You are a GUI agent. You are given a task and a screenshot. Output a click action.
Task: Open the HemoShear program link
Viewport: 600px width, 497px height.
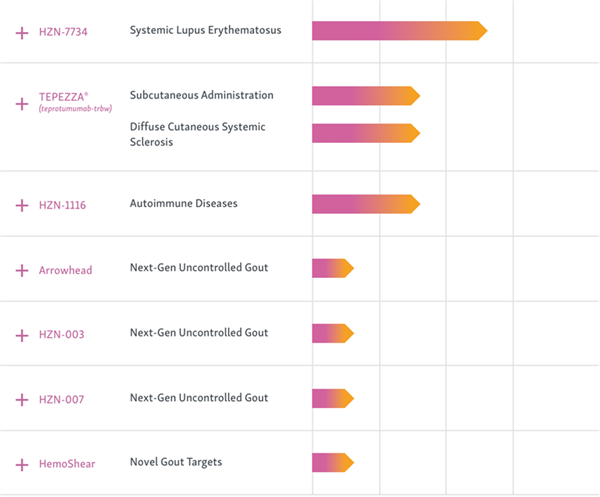coord(67,464)
